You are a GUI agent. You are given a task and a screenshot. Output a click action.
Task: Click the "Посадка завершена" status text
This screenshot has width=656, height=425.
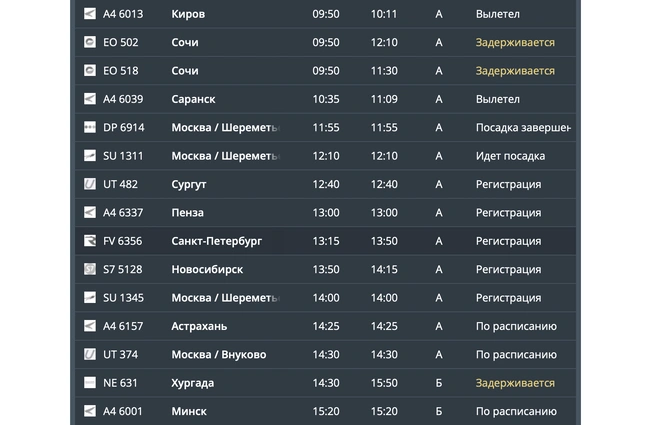[522, 128]
